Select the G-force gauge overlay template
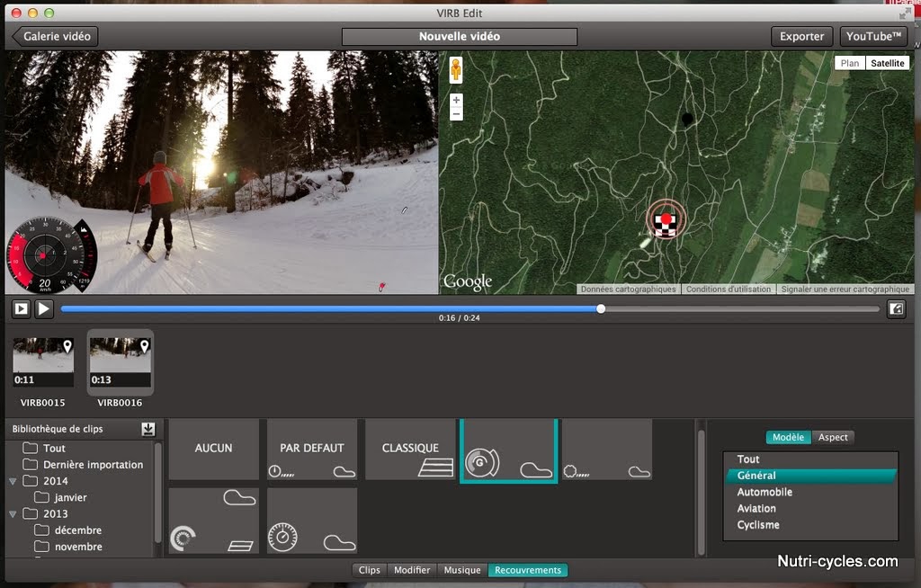The width and height of the screenshot is (921, 588). (x=509, y=450)
